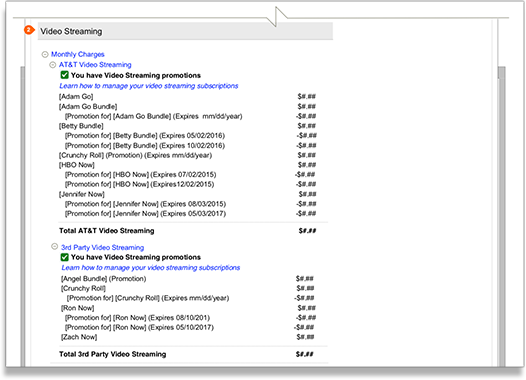
Task: Click green promotions checkmark under 3rd Party Video Streaming
Action: [x=64, y=257]
